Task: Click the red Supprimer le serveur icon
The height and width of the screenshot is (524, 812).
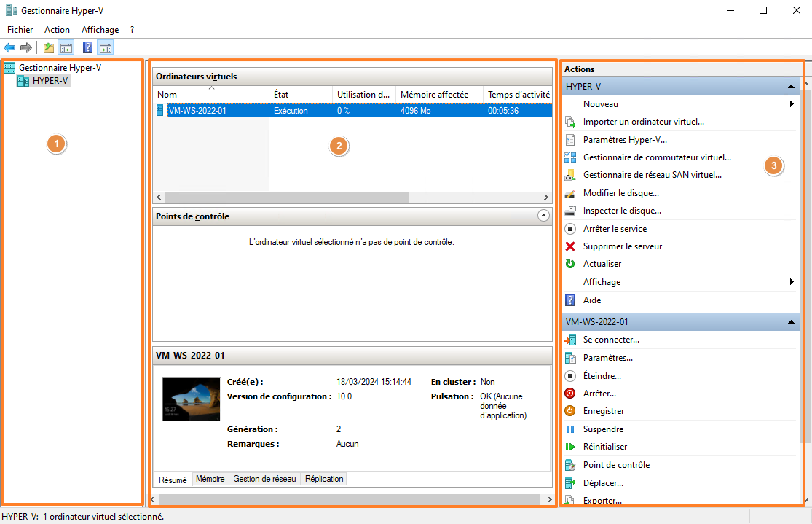Action: tap(570, 246)
